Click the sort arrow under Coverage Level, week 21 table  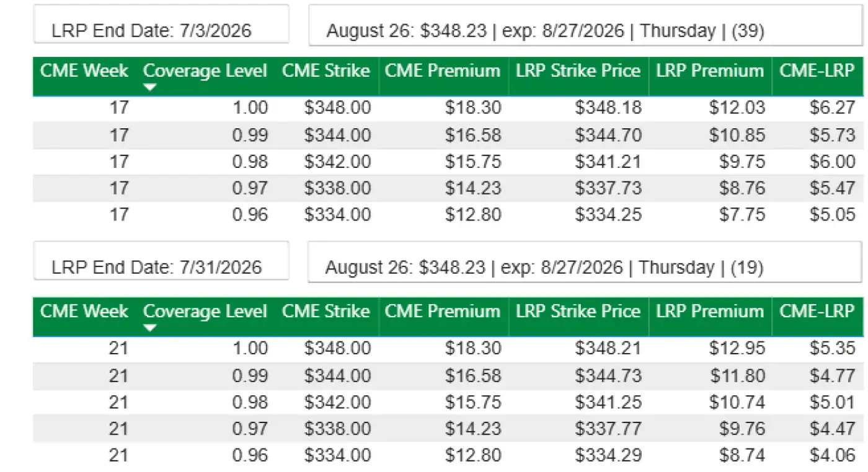[x=149, y=328]
